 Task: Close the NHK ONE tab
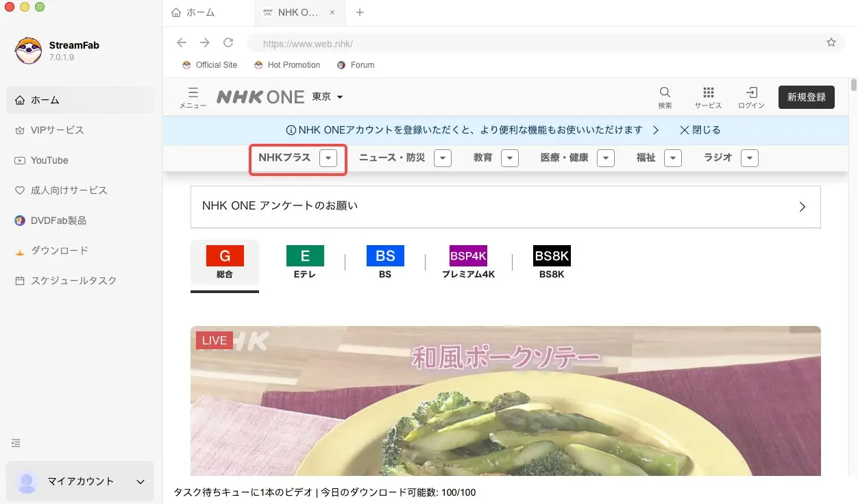click(332, 12)
